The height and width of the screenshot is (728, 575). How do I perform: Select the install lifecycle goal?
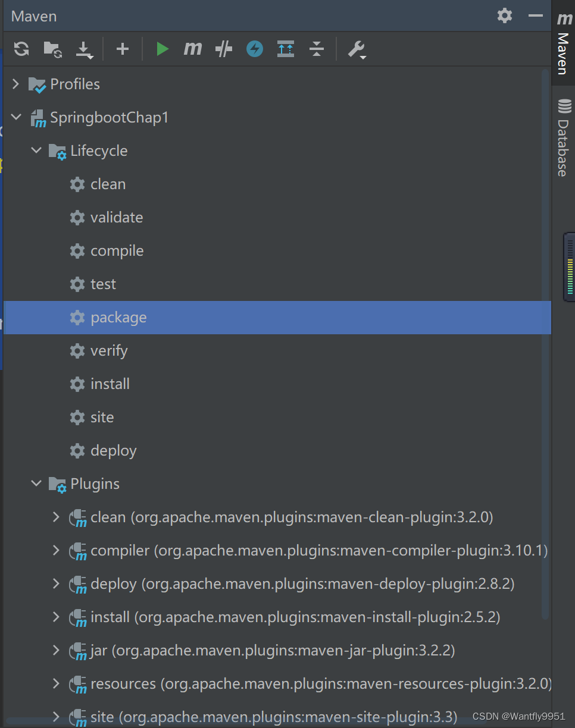[x=277, y=384]
